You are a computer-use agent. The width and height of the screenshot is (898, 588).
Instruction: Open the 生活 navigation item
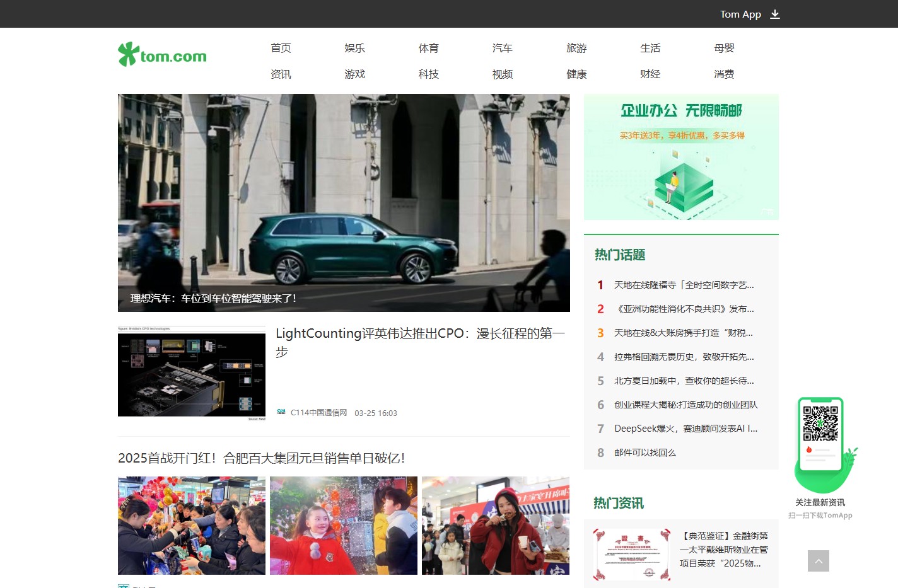[x=650, y=48]
